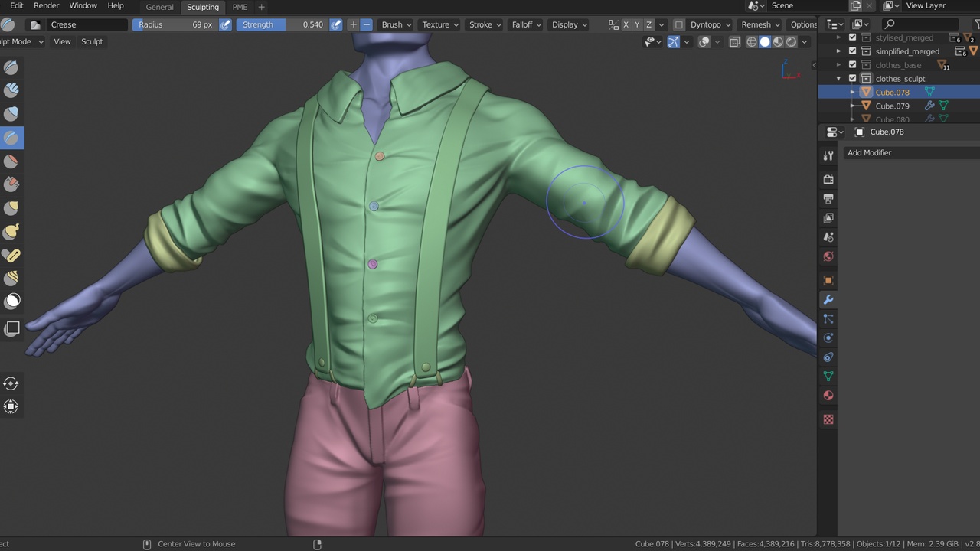Open the Render properties tab

(x=828, y=179)
